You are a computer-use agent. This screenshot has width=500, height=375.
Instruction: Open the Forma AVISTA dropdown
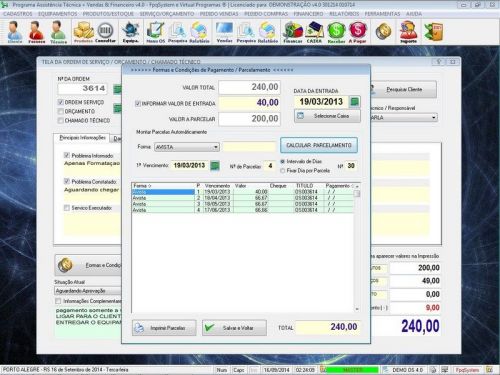(187, 147)
